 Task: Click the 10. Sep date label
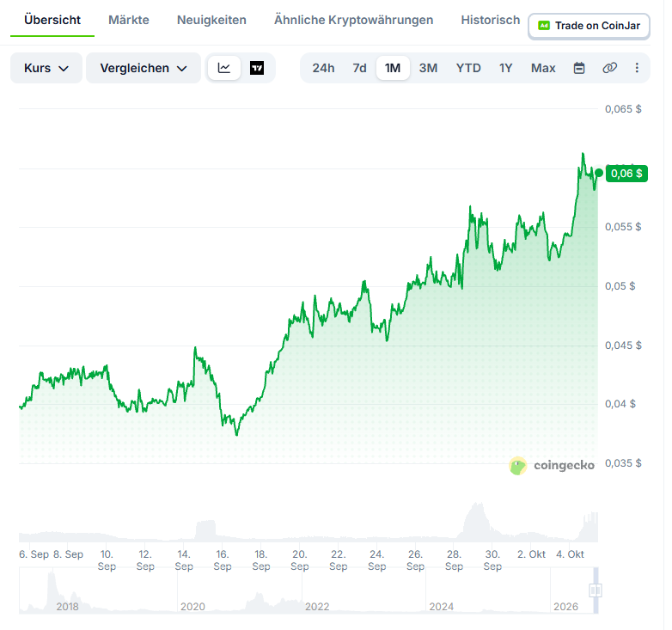107,560
